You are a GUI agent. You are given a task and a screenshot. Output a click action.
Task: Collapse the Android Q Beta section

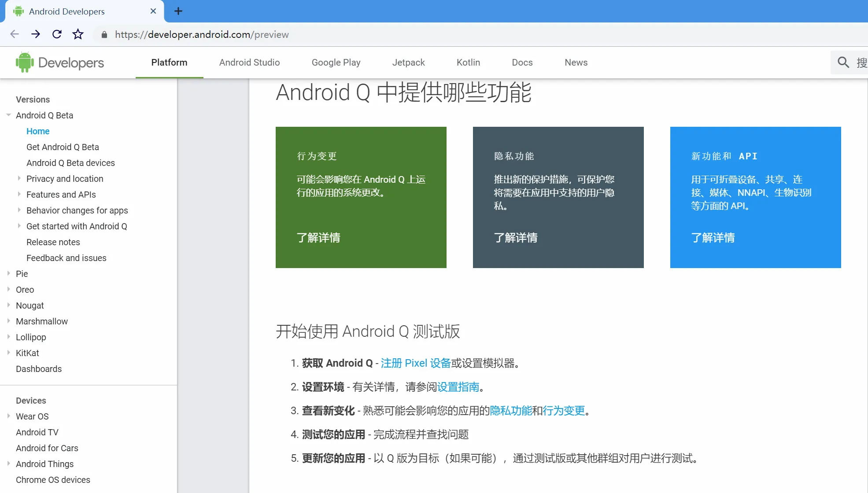pyautogui.click(x=8, y=115)
